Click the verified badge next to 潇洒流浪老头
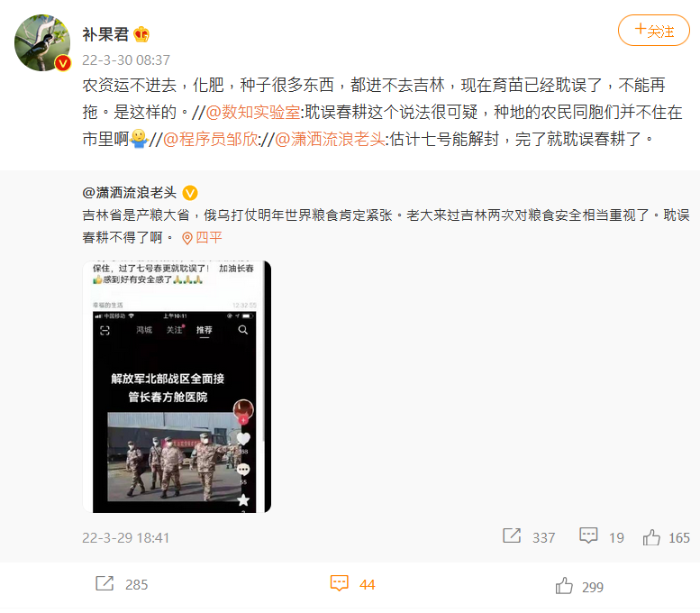Image resolution: width=700 pixels, height=613 pixels. coord(190,193)
